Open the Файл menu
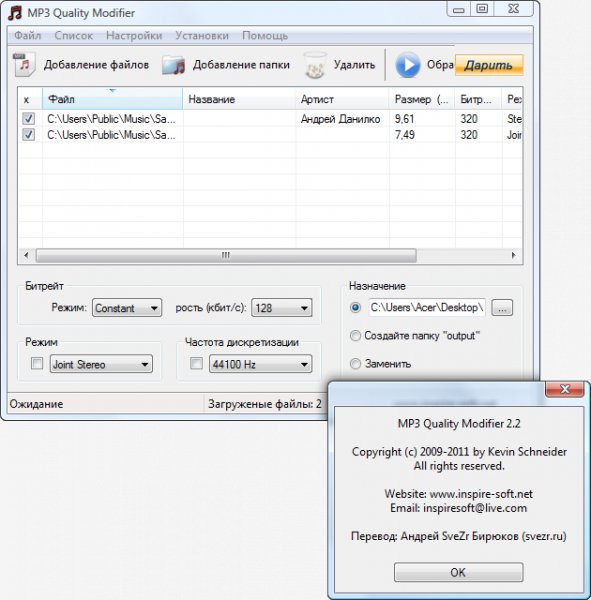This screenshot has width=591, height=600. [28, 36]
